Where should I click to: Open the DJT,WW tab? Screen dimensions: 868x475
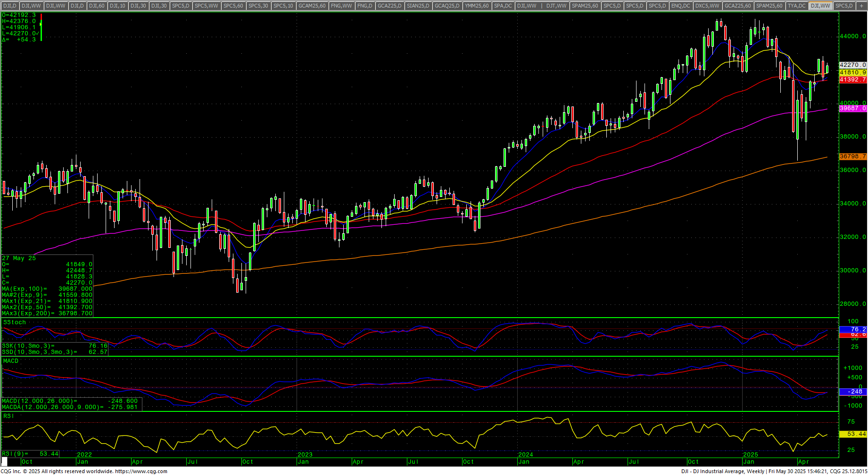point(557,6)
